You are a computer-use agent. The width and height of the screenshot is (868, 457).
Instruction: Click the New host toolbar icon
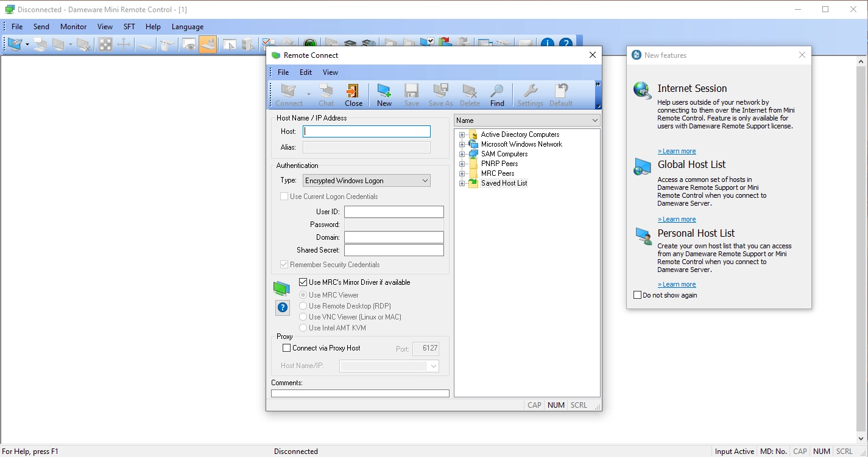(x=384, y=95)
